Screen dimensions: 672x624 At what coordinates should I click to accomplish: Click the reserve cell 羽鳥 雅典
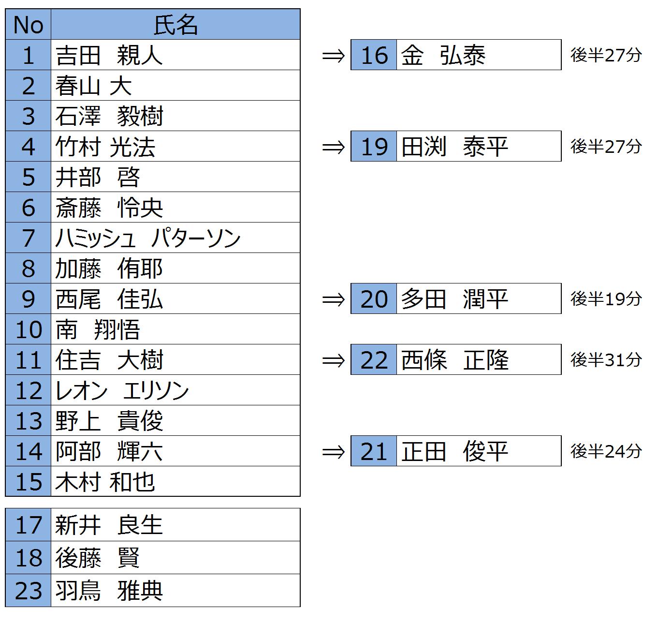tap(175, 591)
